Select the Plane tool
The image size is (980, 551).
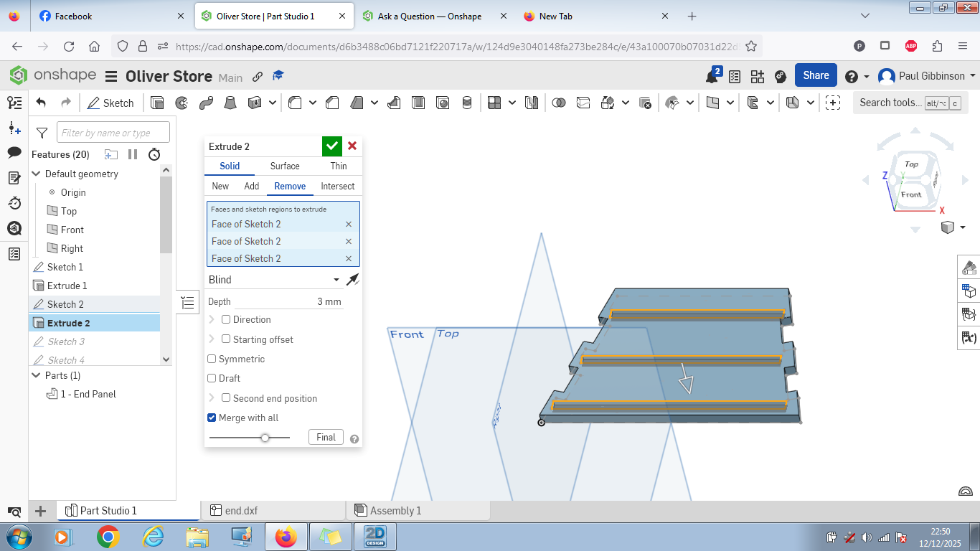click(712, 103)
